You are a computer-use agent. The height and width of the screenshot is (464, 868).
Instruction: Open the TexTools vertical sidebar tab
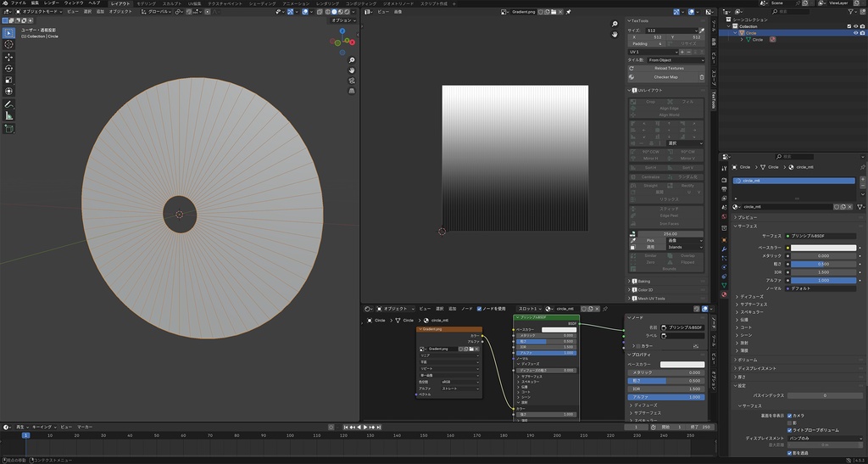(x=714, y=99)
